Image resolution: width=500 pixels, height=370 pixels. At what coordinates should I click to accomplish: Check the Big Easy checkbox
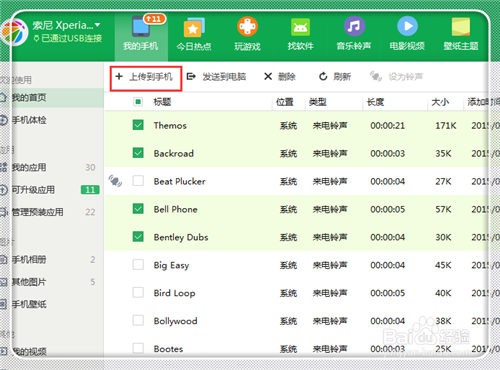(138, 265)
